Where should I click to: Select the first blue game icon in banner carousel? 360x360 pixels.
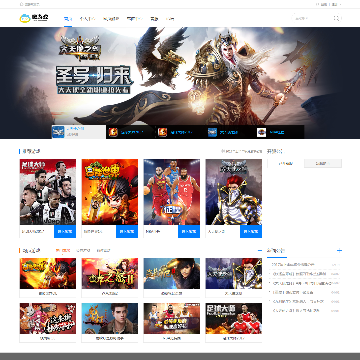tap(58, 132)
